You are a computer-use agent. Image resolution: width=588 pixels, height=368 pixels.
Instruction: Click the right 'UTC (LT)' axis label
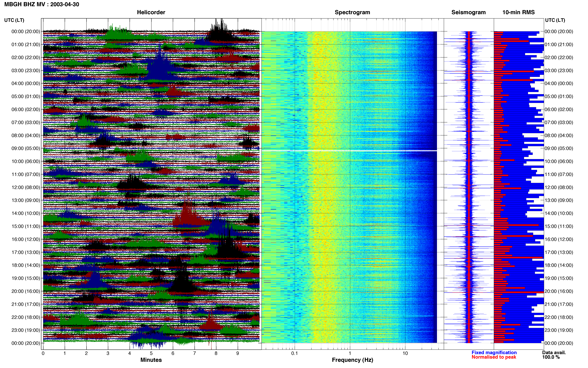(x=555, y=20)
